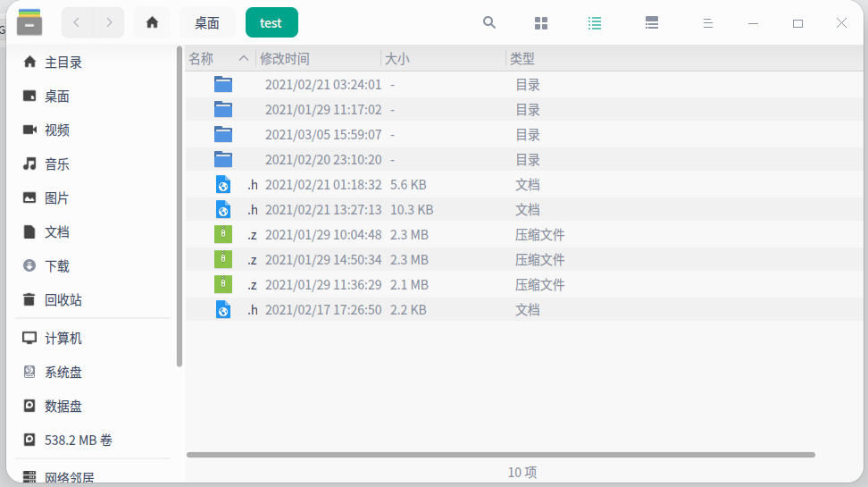Select the 5.6 KB document file icon
868x487 pixels.
tap(223, 184)
